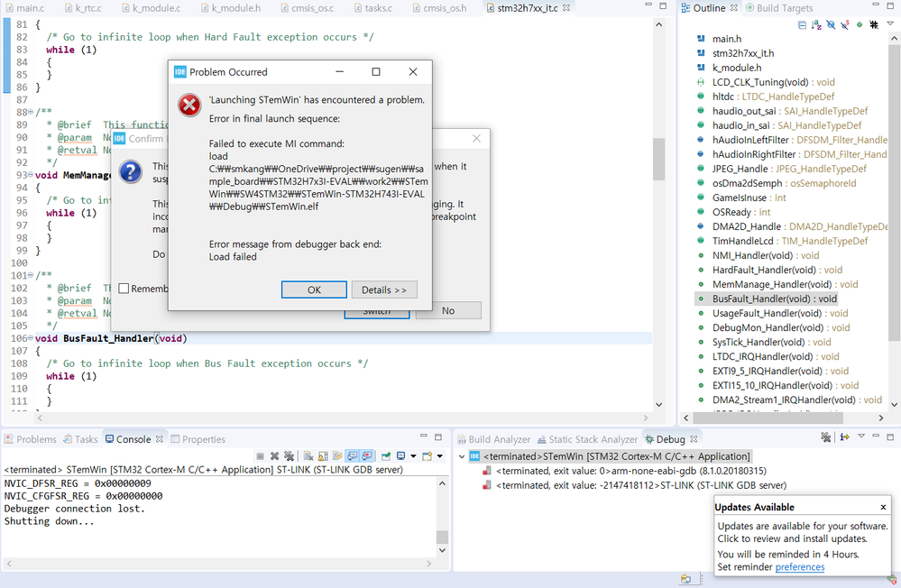Select HardFault_Handler(void) in Outline
Viewport: 901px width, 588px height.
(769, 270)
